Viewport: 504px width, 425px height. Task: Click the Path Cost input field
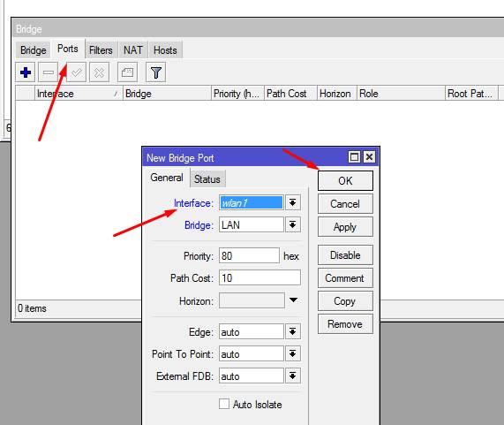pyautogui.click(x=260, y=277)
